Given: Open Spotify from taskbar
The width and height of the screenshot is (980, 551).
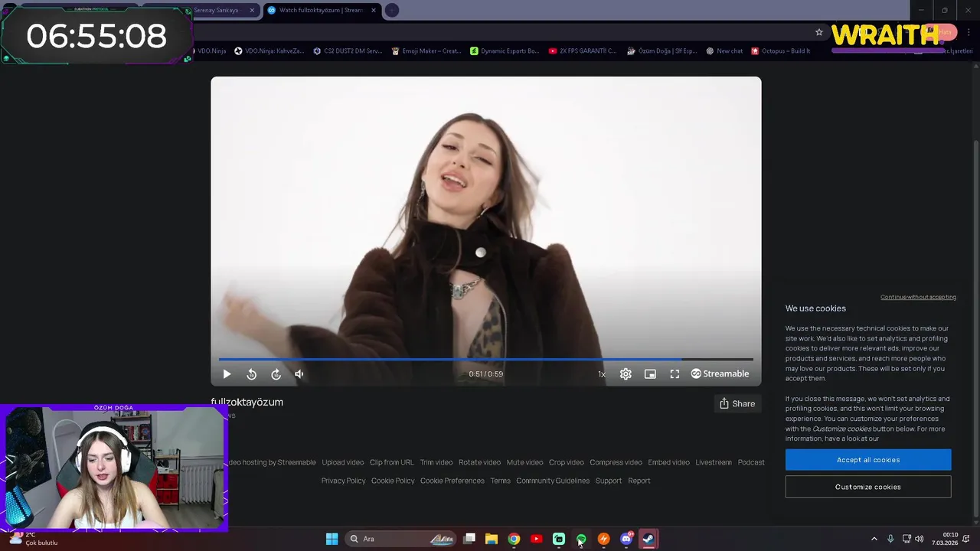Looking at the screenshot, I should tap(581, 539).
